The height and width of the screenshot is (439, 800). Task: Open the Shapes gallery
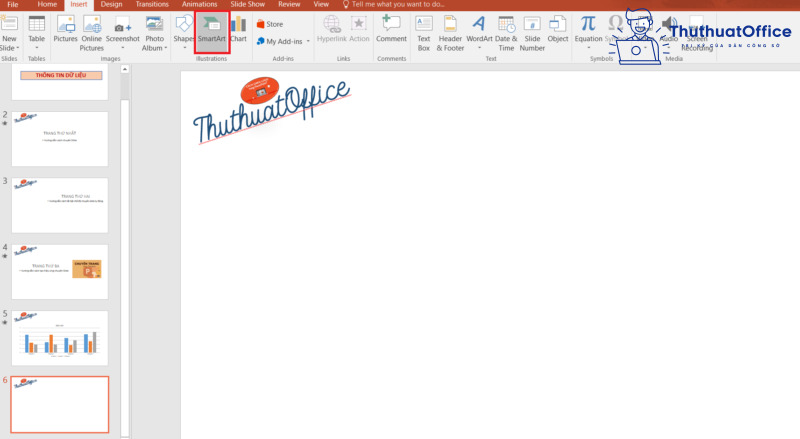point(184,30)
